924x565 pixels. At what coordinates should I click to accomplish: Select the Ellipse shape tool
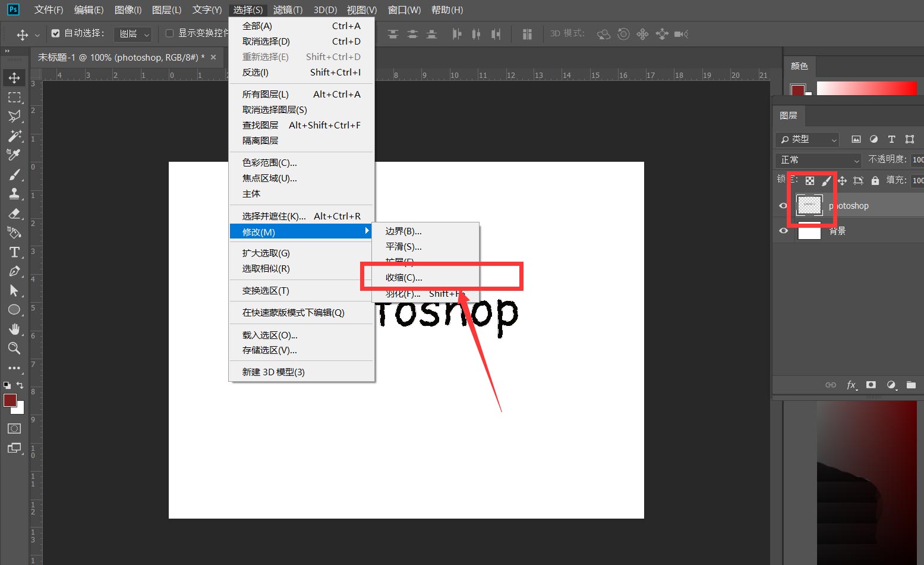14,310
